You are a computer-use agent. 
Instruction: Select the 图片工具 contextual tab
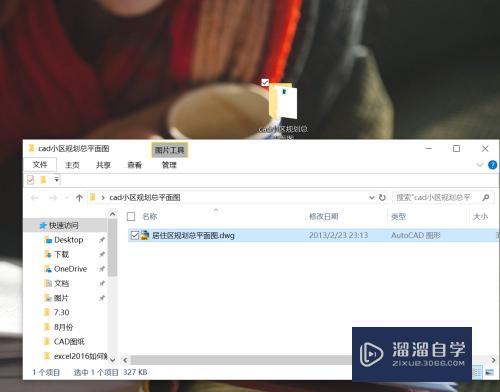click(x=170, y=150)
